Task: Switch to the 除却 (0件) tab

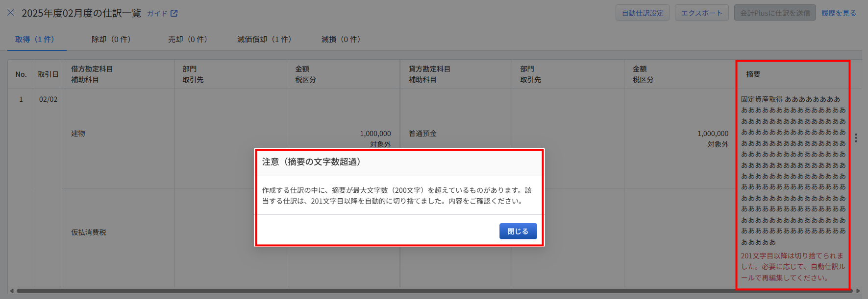Action: click(x=111, y=39)
